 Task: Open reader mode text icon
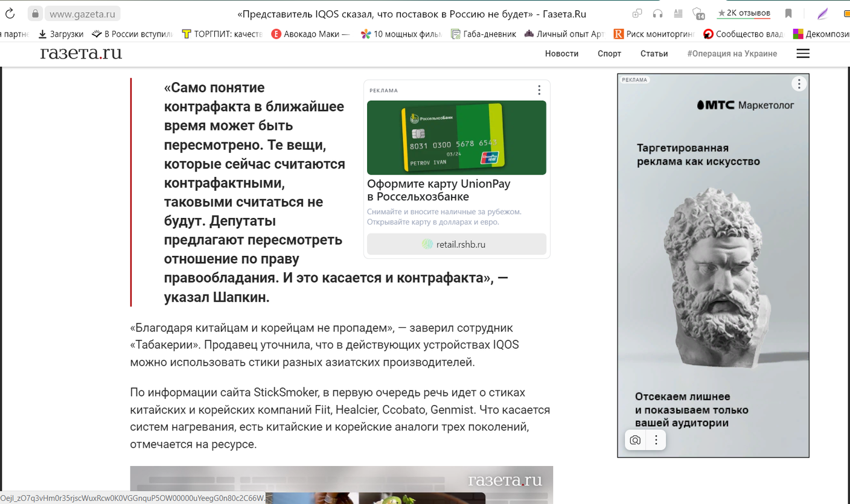click(x=679, y=13)
